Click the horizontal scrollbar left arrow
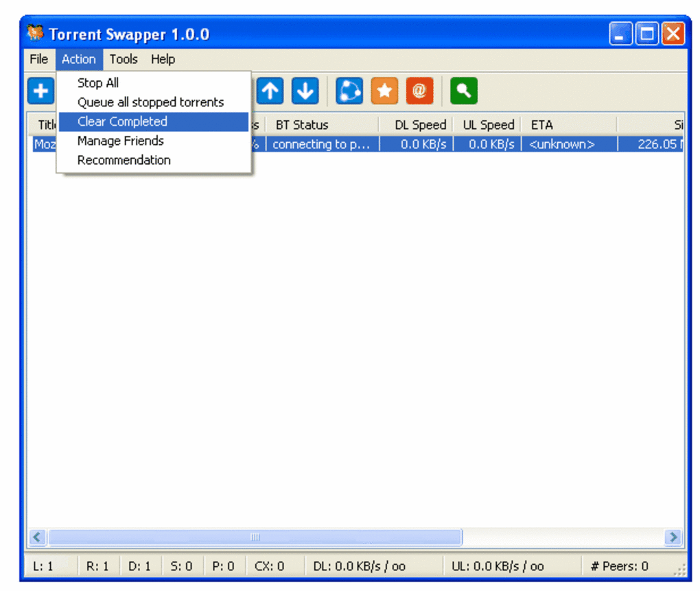The width and height of the screenshot is (700, 591). [x=37, y=537]
